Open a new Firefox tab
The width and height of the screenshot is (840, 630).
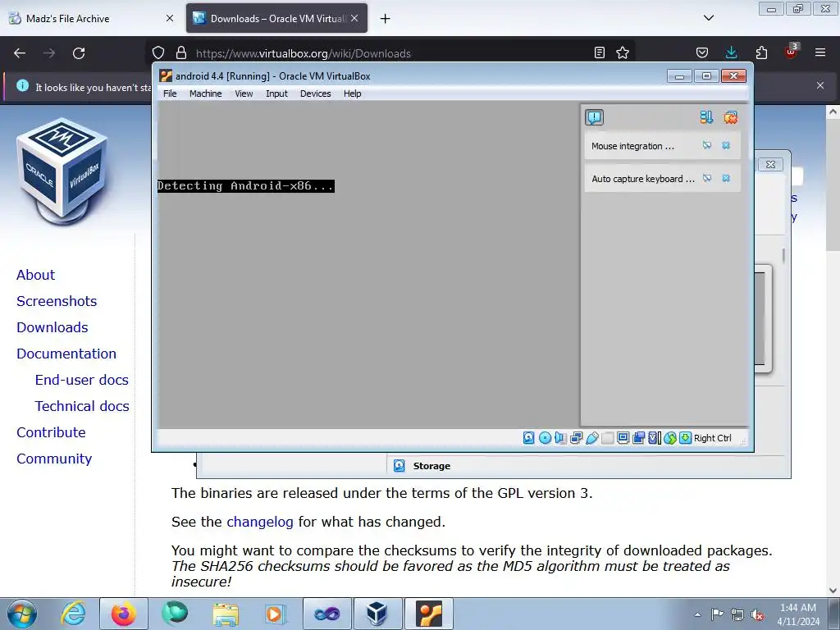386,19
